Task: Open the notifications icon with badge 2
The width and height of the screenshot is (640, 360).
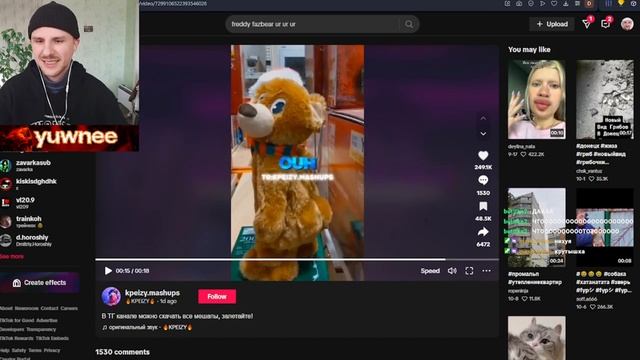Action: 606,24
